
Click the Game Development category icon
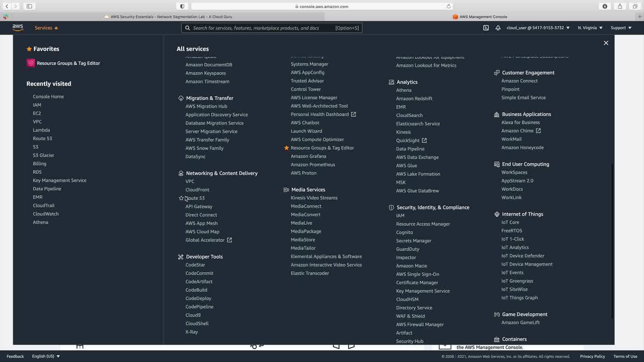[496, 314]
